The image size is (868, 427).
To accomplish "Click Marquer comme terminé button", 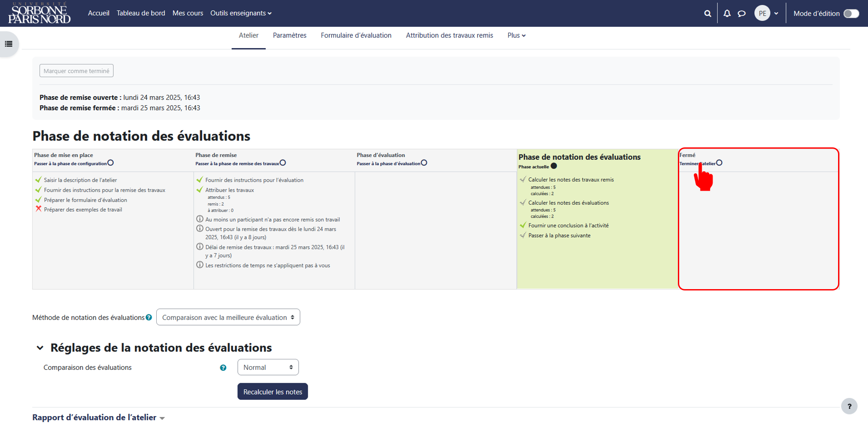I will [x=76, y=71].
